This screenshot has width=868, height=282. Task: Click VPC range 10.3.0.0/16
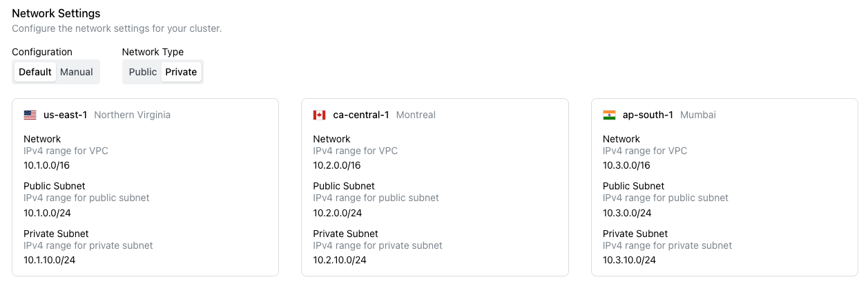click(627, 165)
